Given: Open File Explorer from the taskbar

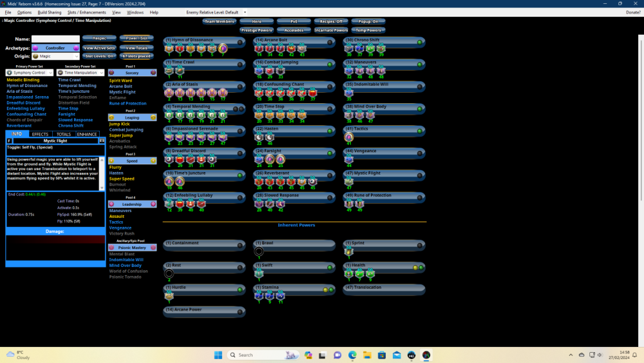Looking at the screenshot, I should pos(367,355).
